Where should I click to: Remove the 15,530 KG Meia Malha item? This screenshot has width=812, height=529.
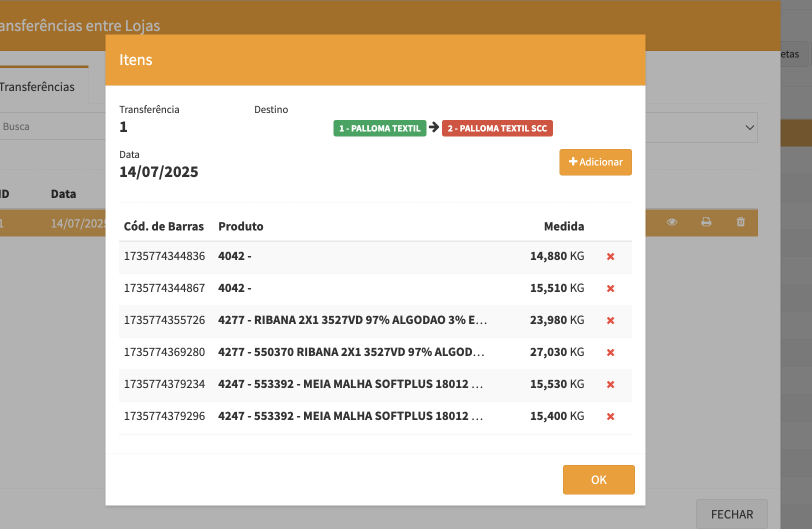610,384
